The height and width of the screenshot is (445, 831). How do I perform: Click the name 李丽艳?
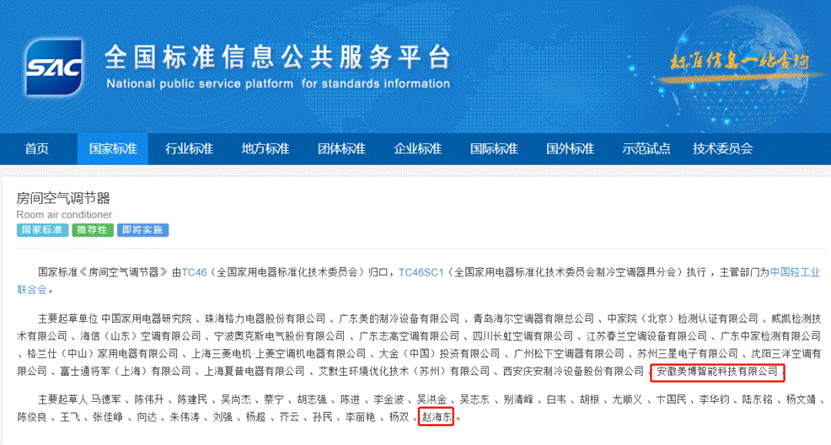tap(360, 417)
